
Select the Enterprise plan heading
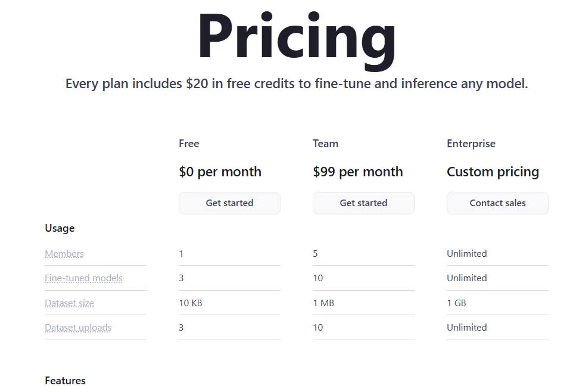[471, 144]
